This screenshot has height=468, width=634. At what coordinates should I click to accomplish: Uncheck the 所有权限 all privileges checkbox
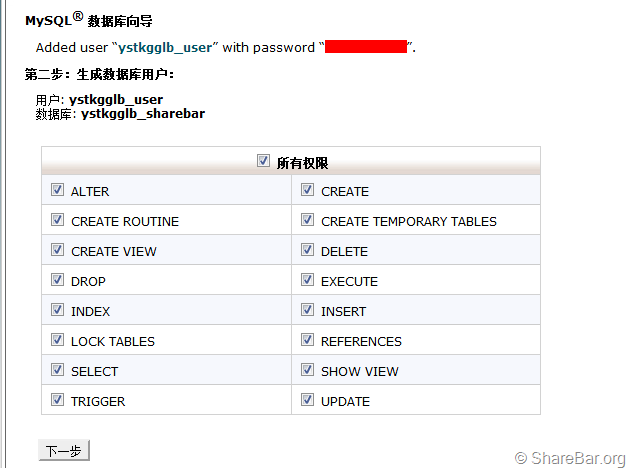click(264, 160)
